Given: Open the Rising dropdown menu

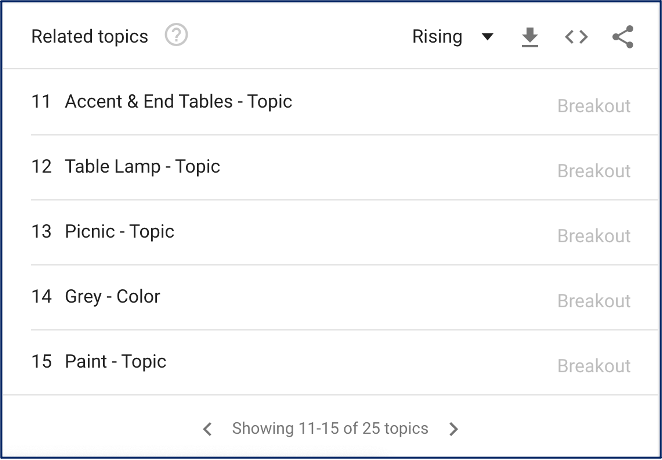Looking at the screenshot, I should click(x=453, y=37).
